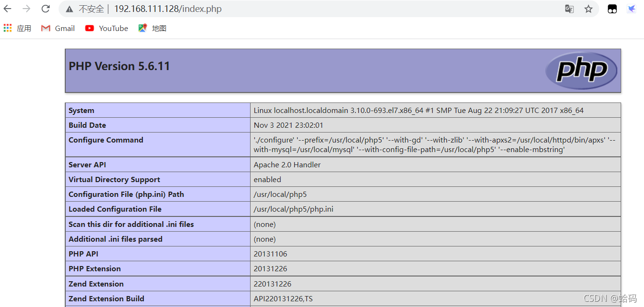644x307 pixels.
Task: Click the enabled value cell
Action: [x=435, y=180]
